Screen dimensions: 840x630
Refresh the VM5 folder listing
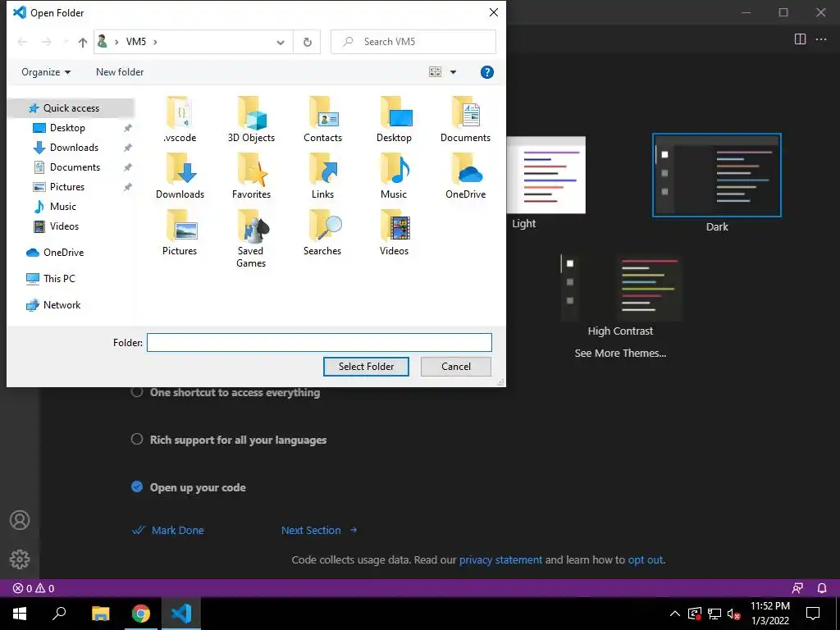point(307,42)
